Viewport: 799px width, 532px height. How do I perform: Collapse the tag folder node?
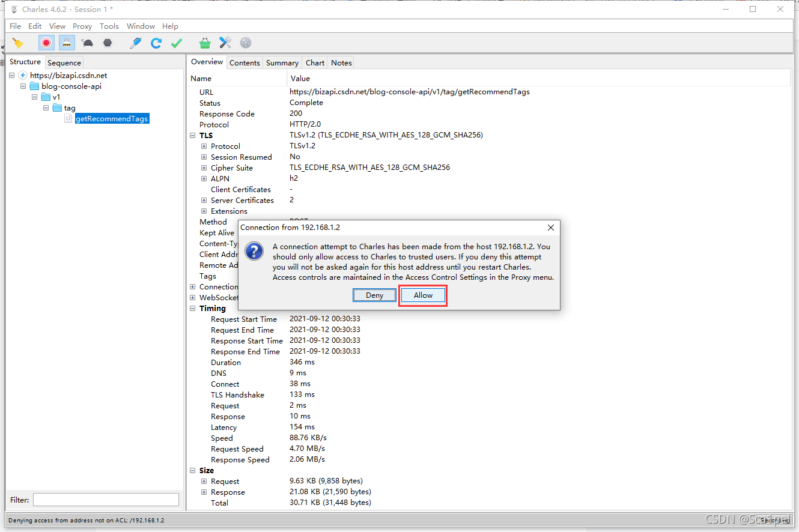[46, 108]
